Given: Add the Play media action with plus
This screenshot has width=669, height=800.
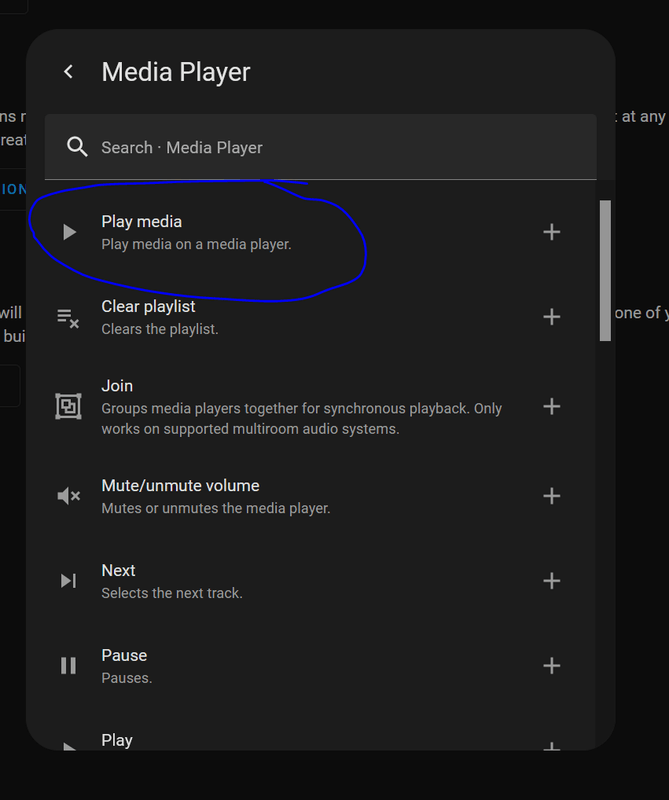Looking at the screenshot, I should pyautogui.click(x=551, y=232).
